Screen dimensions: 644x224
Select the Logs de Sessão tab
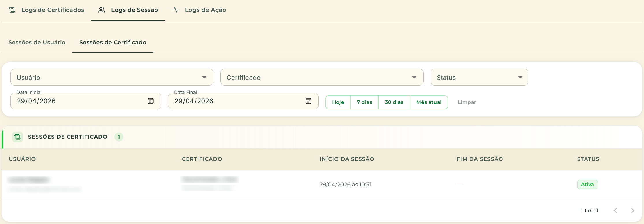(x=128, y=10)
